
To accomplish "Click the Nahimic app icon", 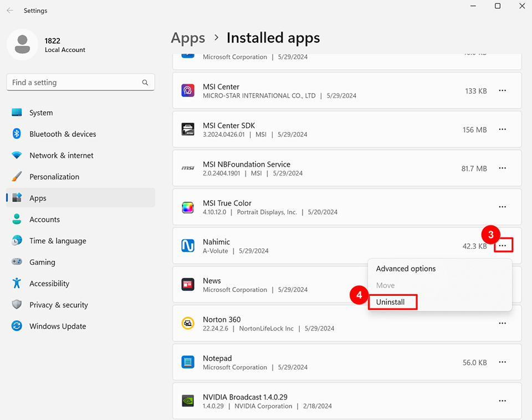I will point(188,245).
